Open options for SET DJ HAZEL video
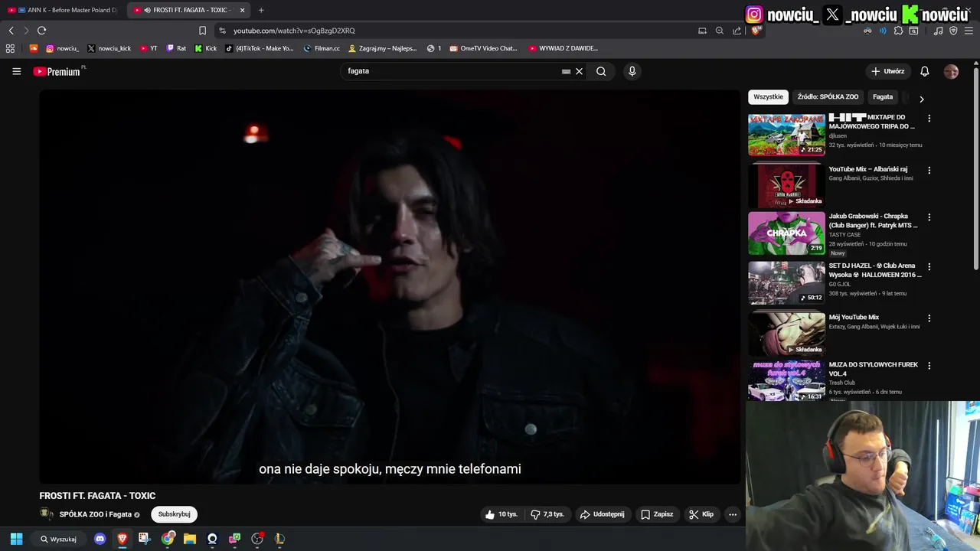Image resolution: width=980 pixels, height=551 pixels. pos(929,267)
